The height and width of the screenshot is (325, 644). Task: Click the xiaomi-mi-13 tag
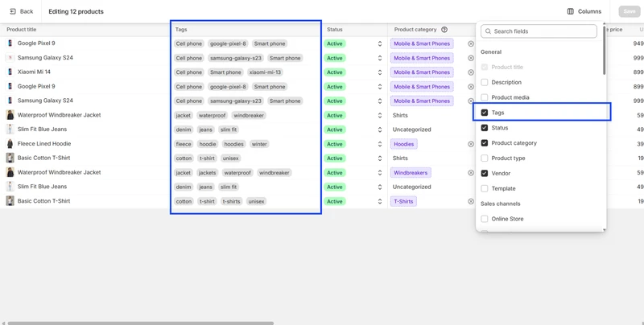tap(265, 72)
